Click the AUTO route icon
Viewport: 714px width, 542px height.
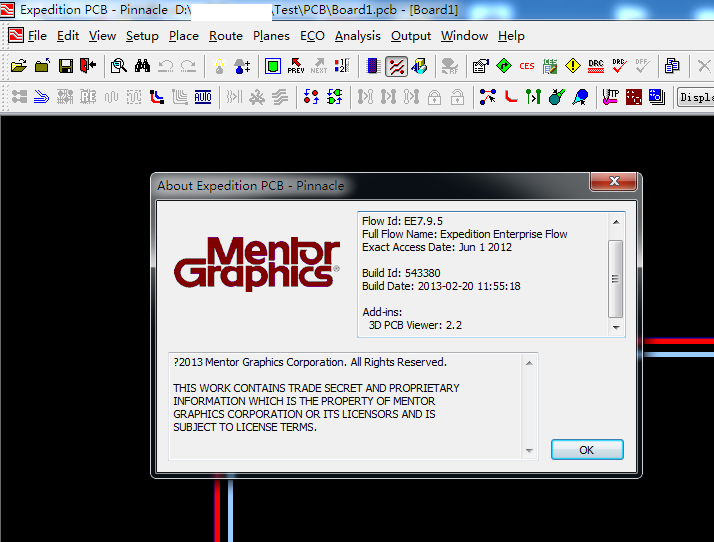[203, 97]
